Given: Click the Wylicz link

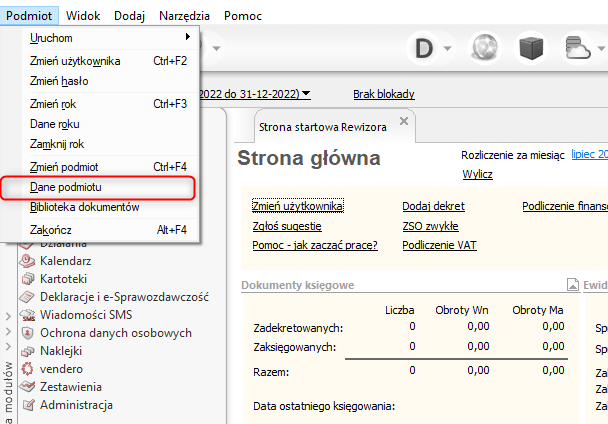Looking at the screenshot, I should coord(477,174).
